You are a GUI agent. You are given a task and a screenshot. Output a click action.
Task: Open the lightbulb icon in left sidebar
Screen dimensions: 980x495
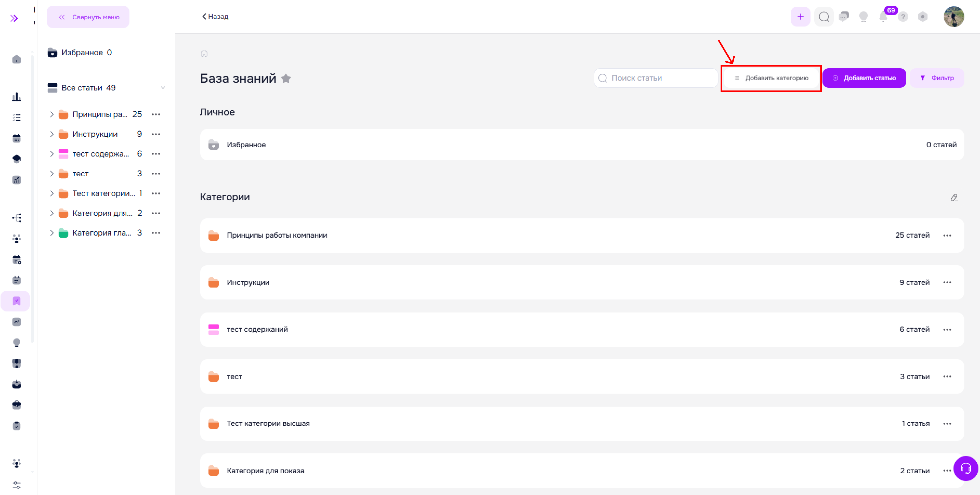tap(16, 342)
